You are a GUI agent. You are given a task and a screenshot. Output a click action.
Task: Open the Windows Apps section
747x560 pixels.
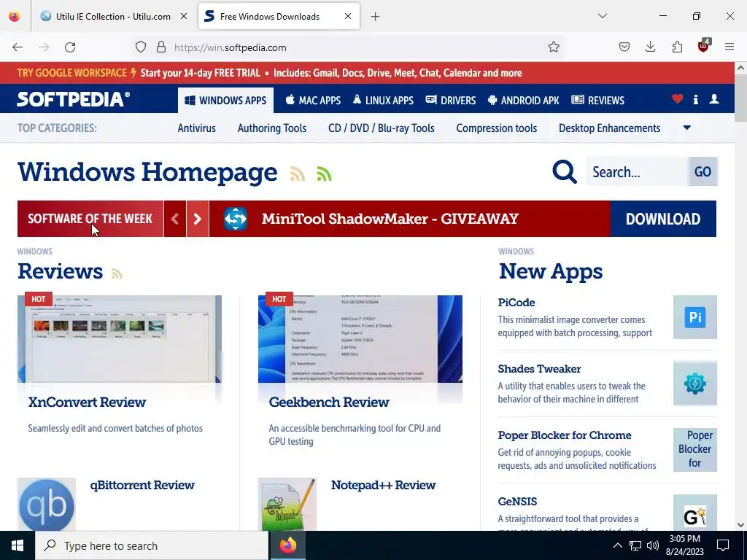pos(225,101)
